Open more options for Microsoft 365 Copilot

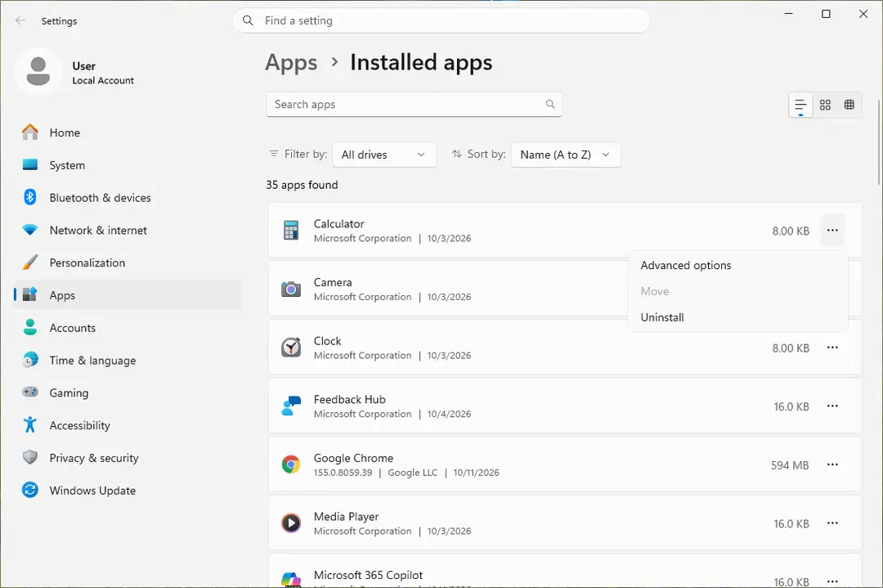(x=832, y=581)
